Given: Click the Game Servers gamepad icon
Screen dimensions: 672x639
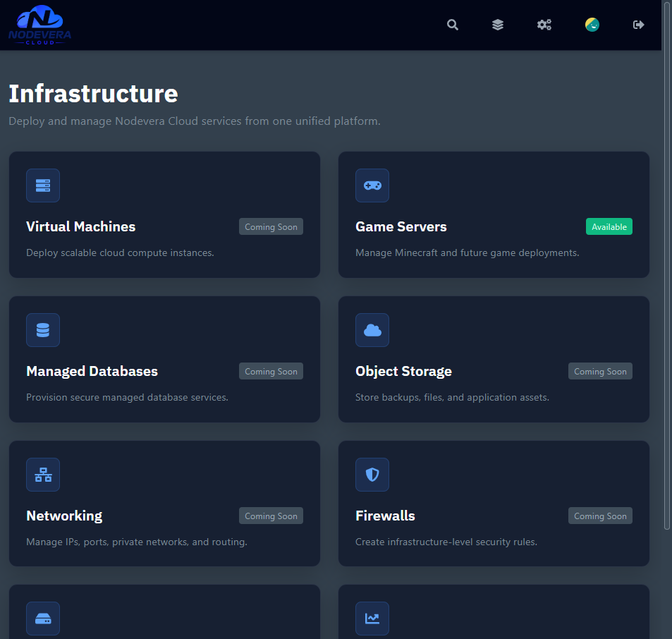Looking at the screenshot, I should point(372,185).
